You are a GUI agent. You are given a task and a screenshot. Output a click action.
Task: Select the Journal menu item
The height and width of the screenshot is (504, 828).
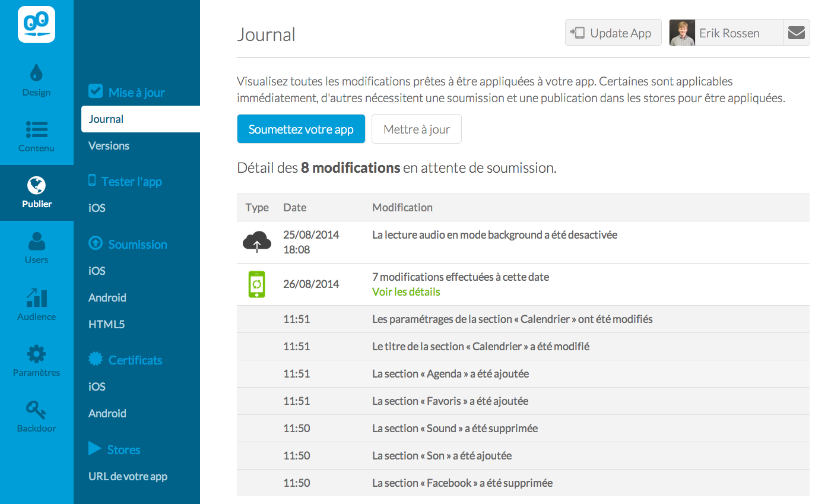pyautogui.click(x=106, y=119)
